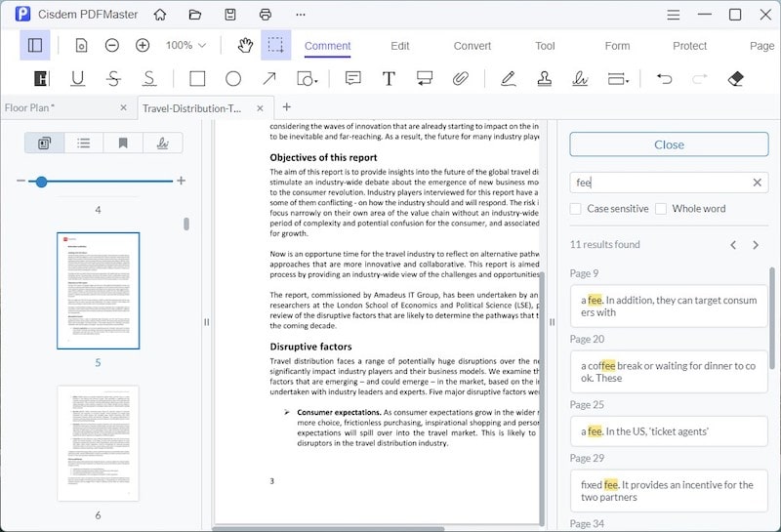The height and width of the screenshot is (532, 781).
Task: Enable Case sensitive search option
Action: 576,209
